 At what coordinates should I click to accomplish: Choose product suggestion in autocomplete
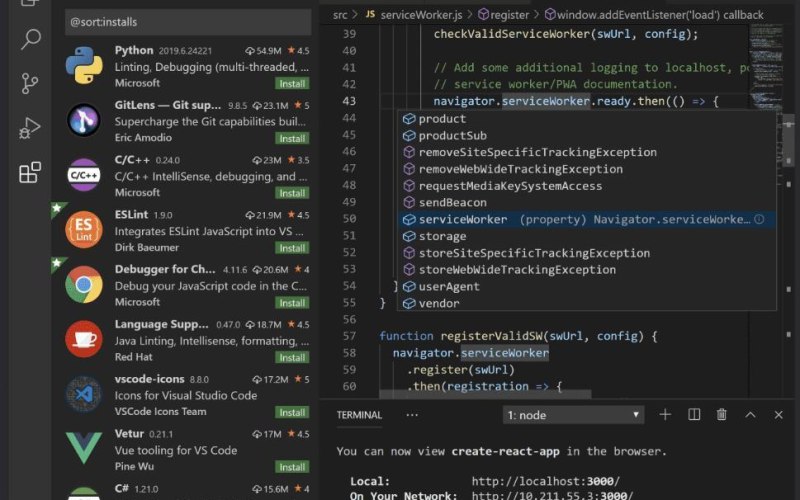tap(587, 119)
